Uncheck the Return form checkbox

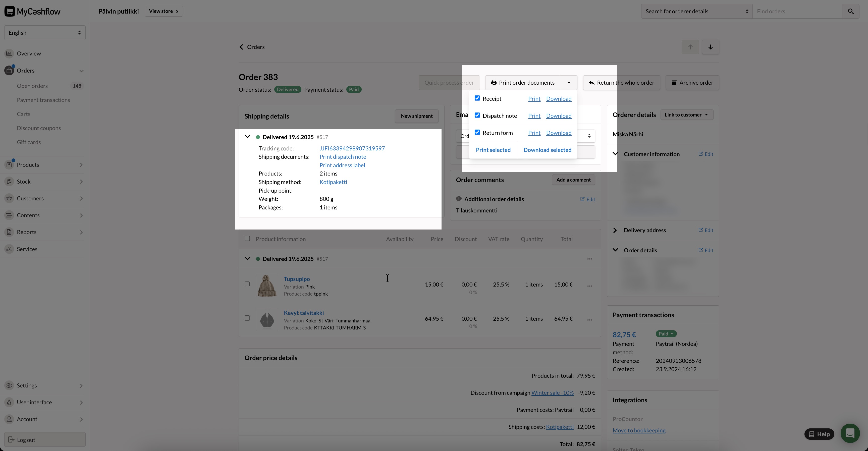point(477,132)
